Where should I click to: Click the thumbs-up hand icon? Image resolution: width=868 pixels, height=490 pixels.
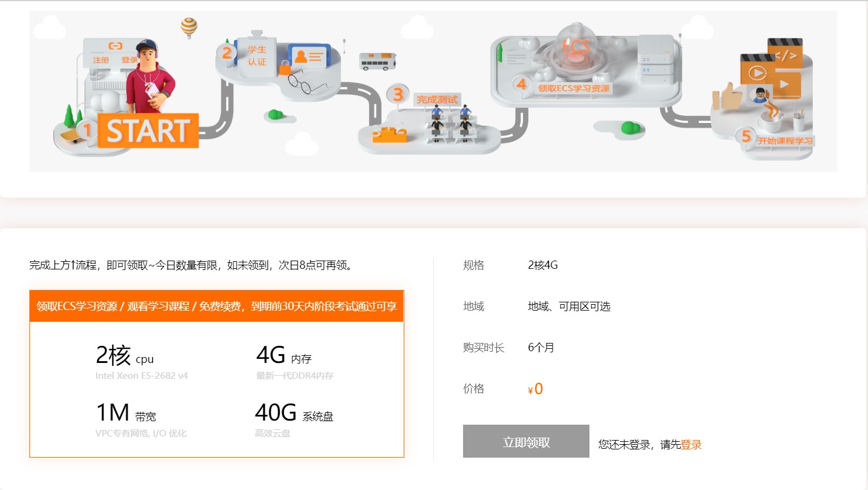tap(727, 98)
